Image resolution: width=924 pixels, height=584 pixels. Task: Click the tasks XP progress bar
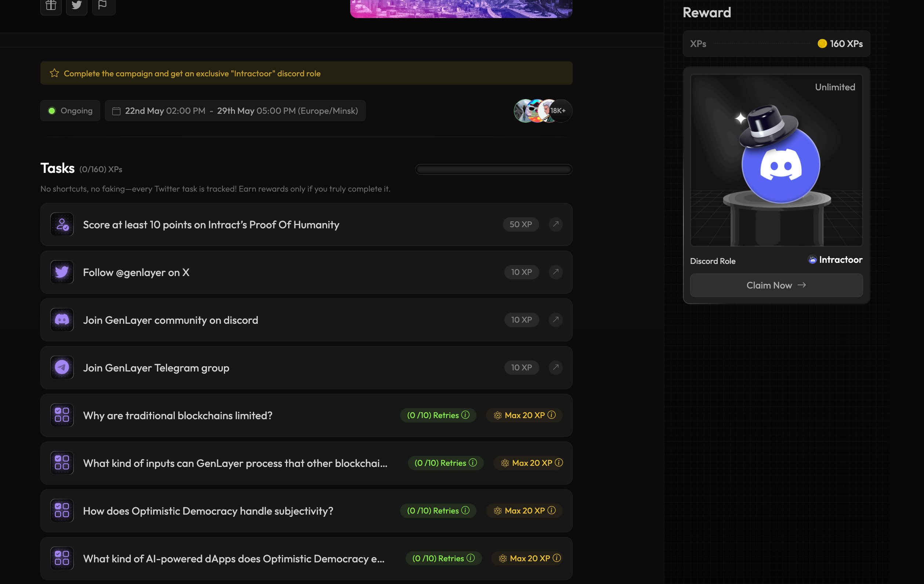pos(493,169)
